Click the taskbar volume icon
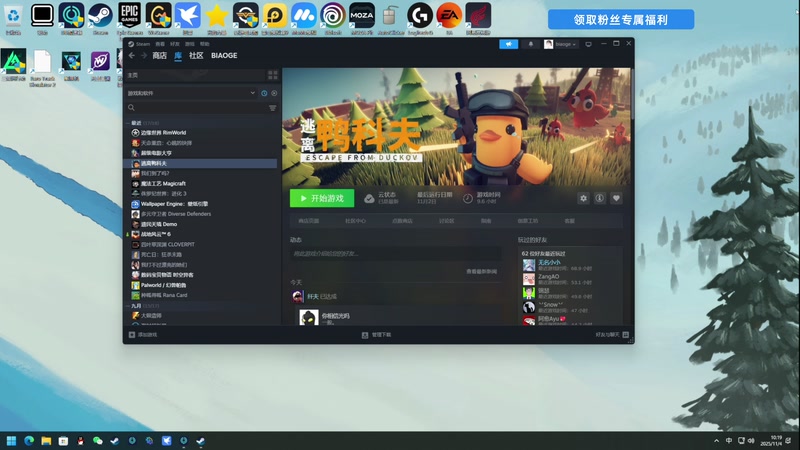This screenshot has height=450, width=800. [751, 440]
